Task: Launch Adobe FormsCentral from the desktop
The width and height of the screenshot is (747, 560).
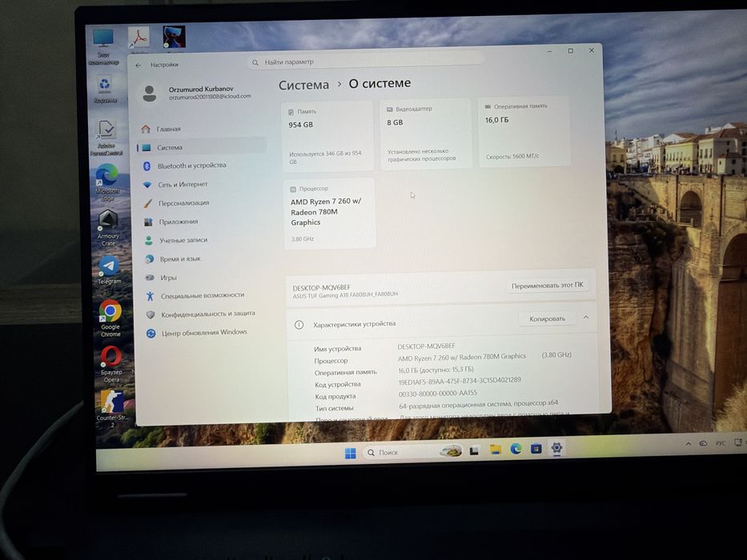Action: (106, 138)
